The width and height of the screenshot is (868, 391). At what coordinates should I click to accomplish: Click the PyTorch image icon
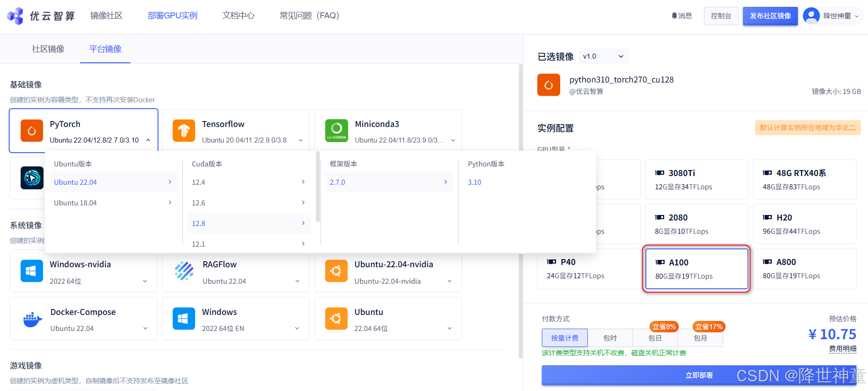pyautogui.click(x=32, y=131)
